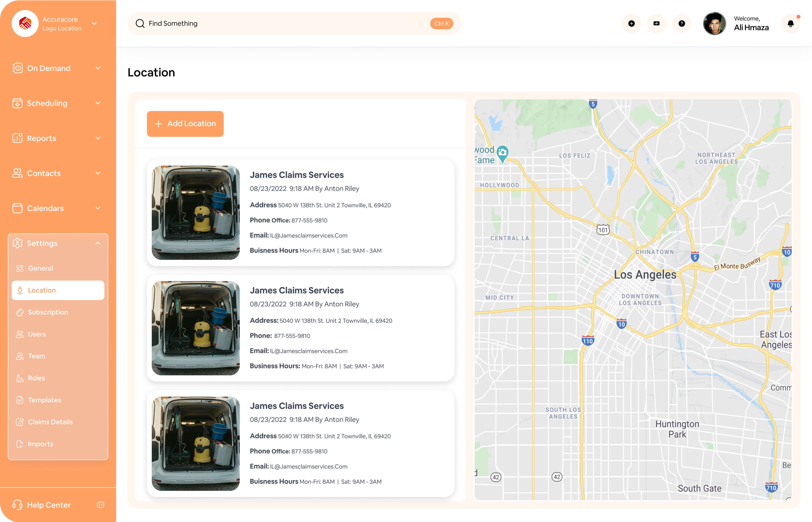Click the Accuracore handshake logo
The height and width of the screenshot is (522, 812).
[25, 23]
